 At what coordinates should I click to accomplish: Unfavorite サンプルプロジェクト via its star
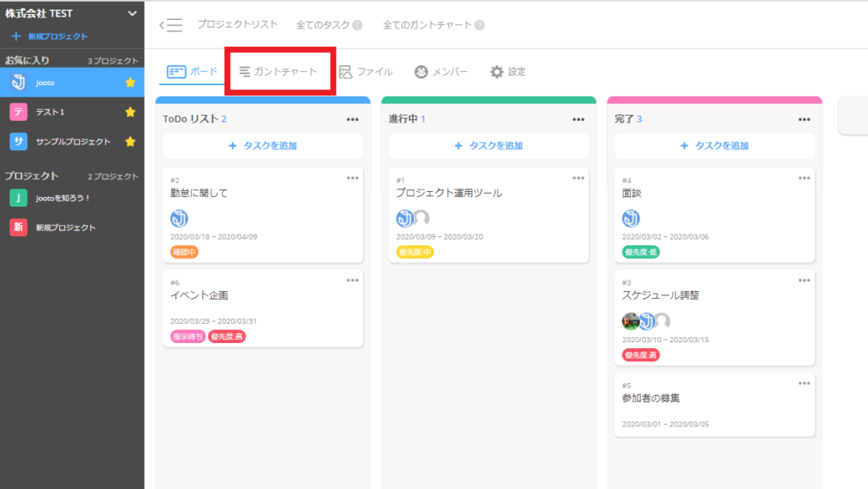[x=130, y=142]
